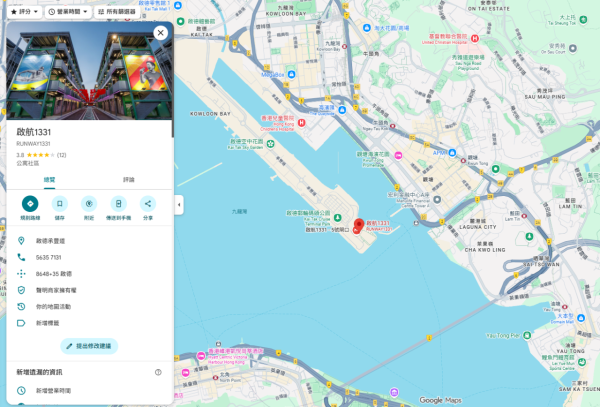Collapse the side panel arrow
Viewport: 600px width, 407px height.
[x=179, y=205]
